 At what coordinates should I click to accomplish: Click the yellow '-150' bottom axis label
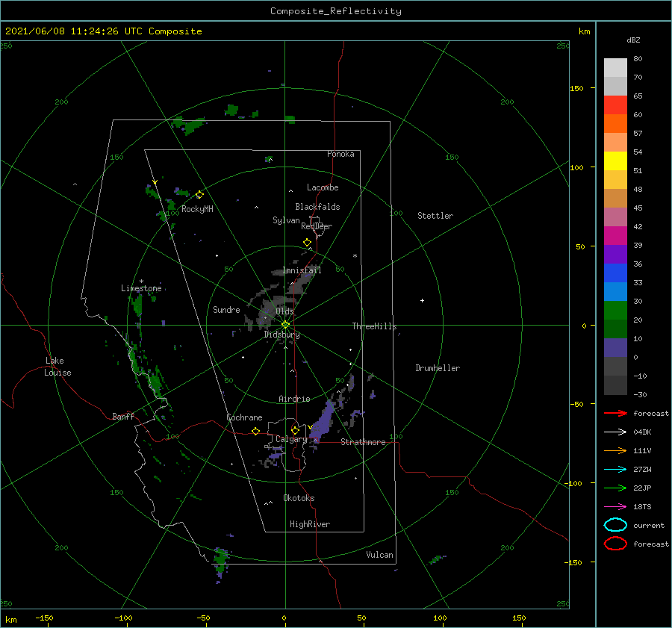pyautogui.click(x=44, y=618)
